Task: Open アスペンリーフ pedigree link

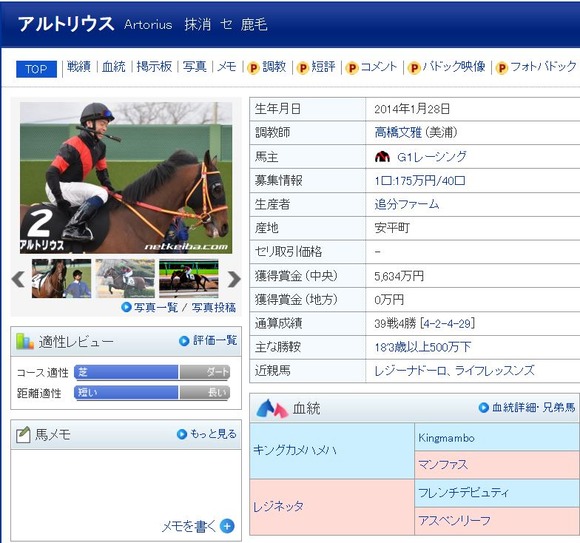Action: click(454, 520)
